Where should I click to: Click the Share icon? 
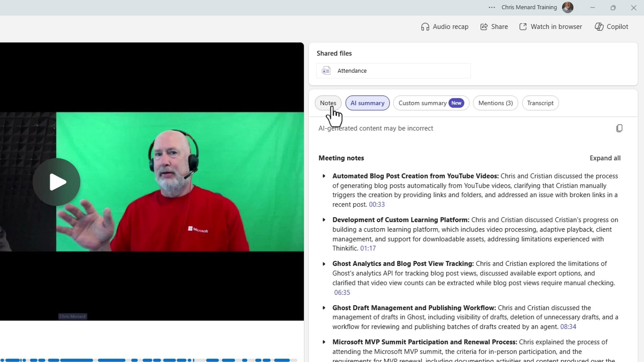[494, 26]
